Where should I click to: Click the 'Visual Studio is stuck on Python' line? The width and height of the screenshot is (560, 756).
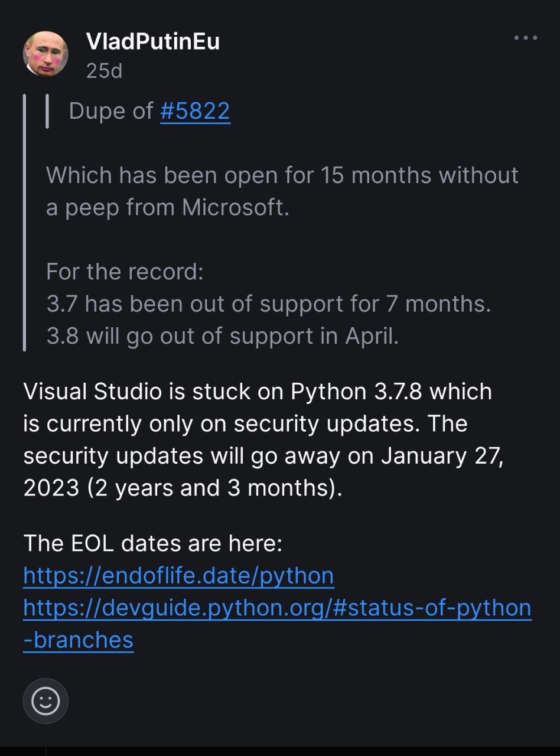tap(258, 391)
